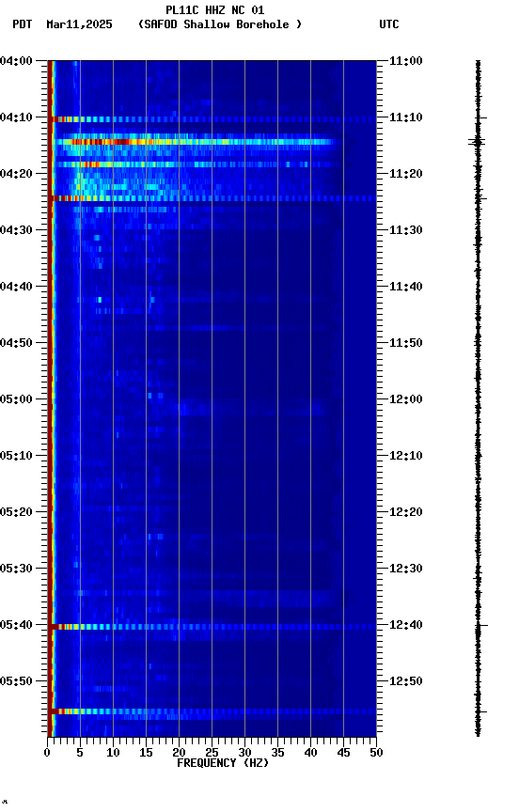This screenshot has width=519, height=812.
Task: Click the 40 Hz frequency tick label
Action: coord(310,753)
